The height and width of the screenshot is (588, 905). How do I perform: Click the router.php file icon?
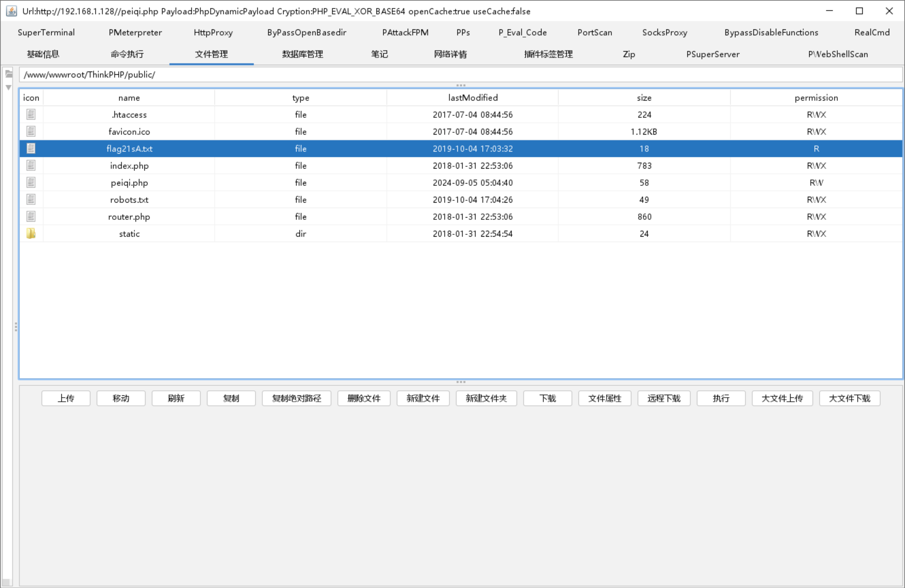(31, 217)
